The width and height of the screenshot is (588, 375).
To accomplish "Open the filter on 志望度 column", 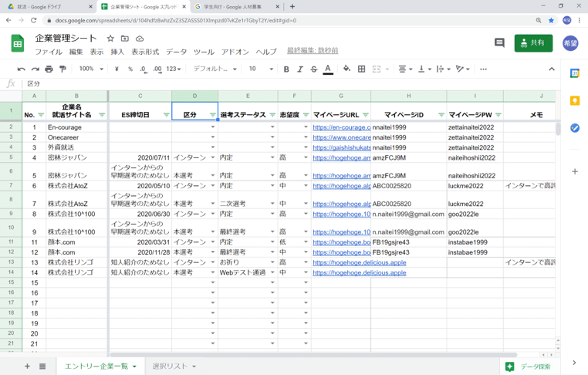I will pos(306,115).
